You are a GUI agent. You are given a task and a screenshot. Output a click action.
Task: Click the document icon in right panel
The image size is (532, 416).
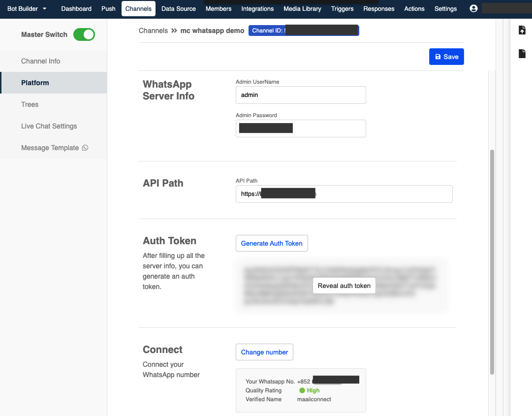coord(522,54)
